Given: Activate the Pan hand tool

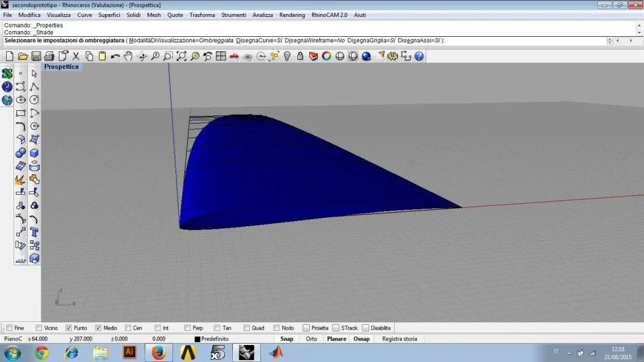Looking at the screenshot, I should click(x=128, y=57).
